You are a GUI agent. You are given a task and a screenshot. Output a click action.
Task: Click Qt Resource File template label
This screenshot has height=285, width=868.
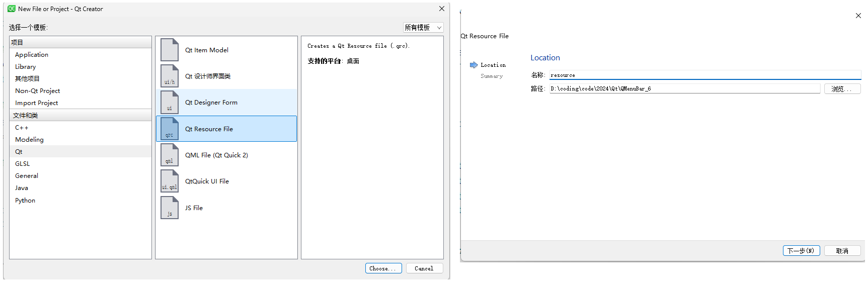coord(209,129)
